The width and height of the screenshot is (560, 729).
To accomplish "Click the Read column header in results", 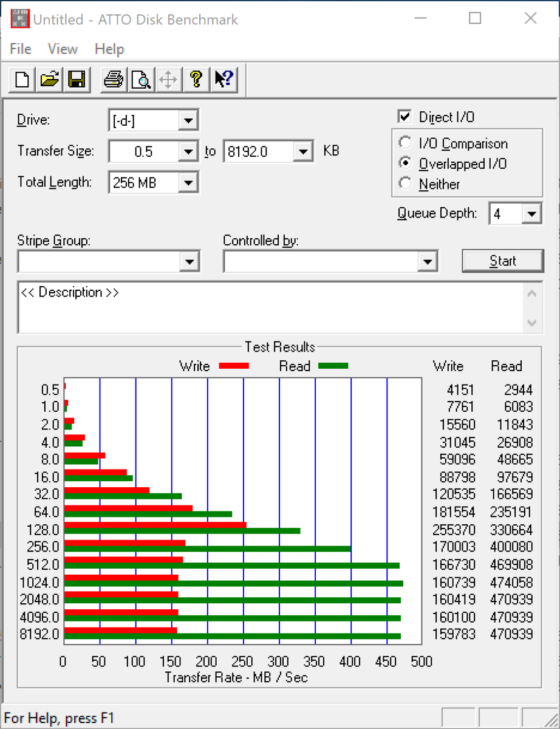I will pos(507,366).
